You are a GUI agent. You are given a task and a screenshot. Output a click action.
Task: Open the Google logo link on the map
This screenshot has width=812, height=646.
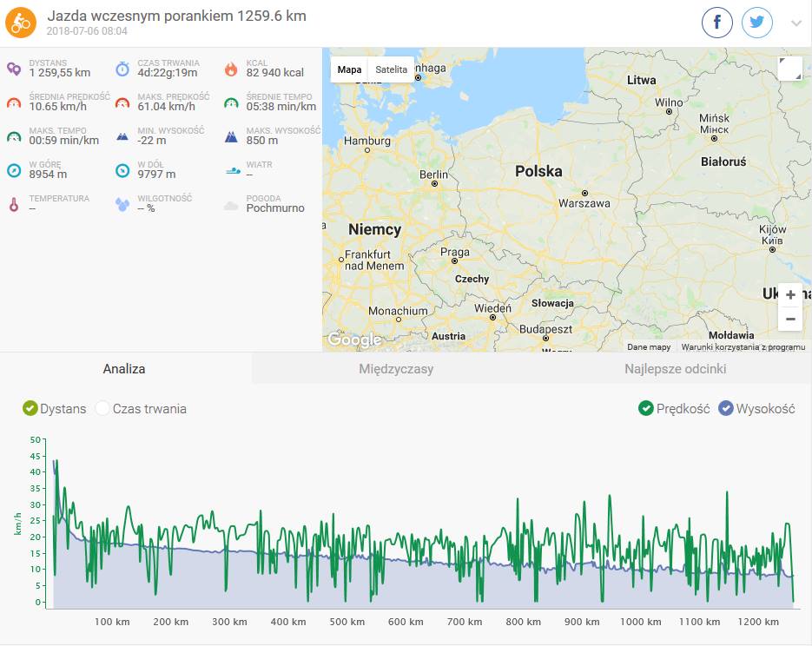click(x=354, y=339)
